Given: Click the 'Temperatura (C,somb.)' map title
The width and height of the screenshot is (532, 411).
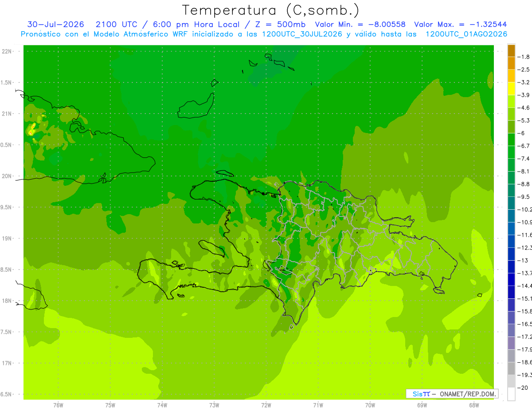Looking at the screenshot, I should click(270, 10).
